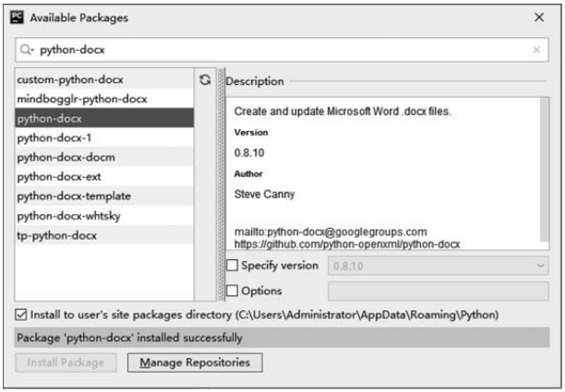Clear search text with the x icon
The height and width of the screenshot is (392, 565).
[536, 51]
